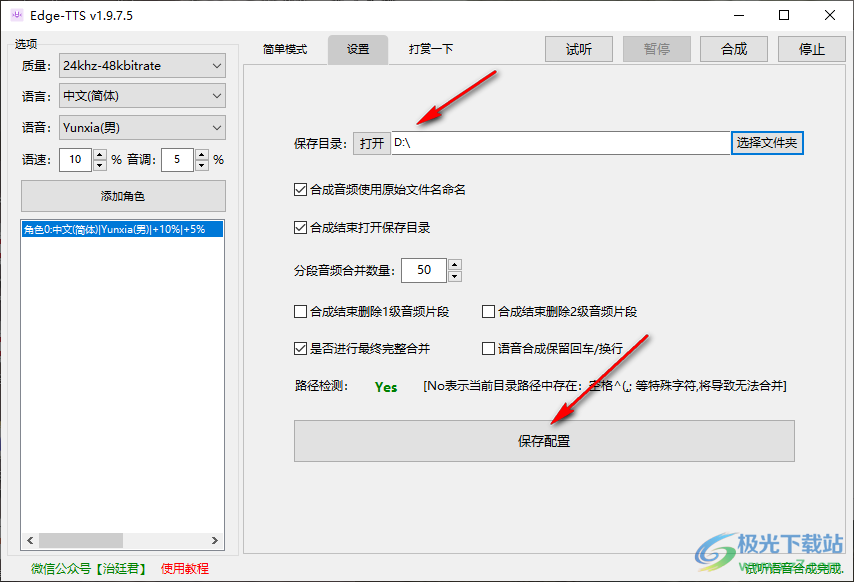This screenshot has height=582, width=854.
Task: Click the 音调 pitch input field
Action: 177,160
